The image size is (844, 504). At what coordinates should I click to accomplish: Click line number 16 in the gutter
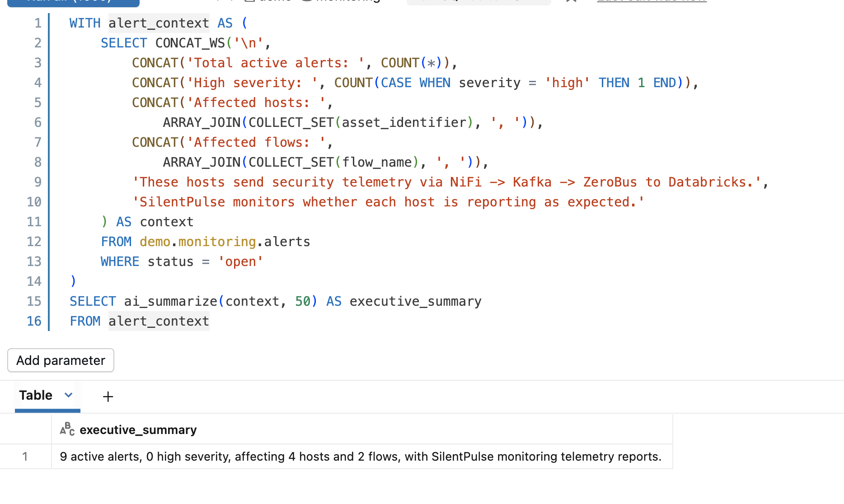34,321
